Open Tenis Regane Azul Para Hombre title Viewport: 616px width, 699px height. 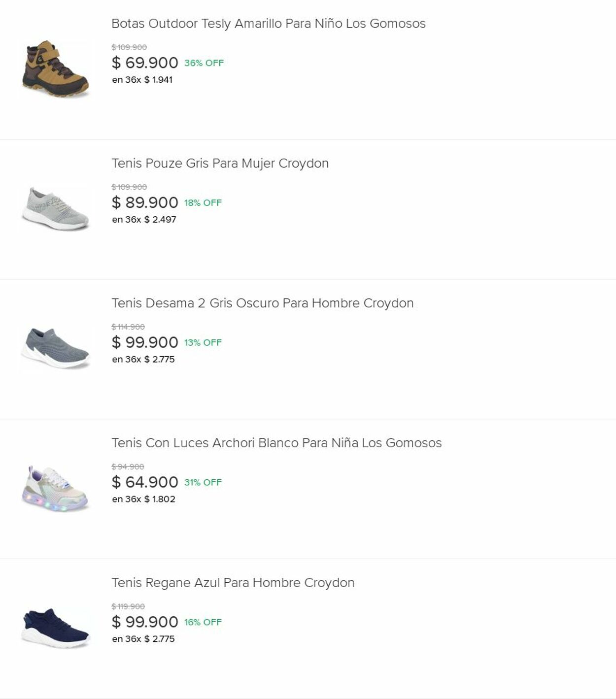click(233, 583)
